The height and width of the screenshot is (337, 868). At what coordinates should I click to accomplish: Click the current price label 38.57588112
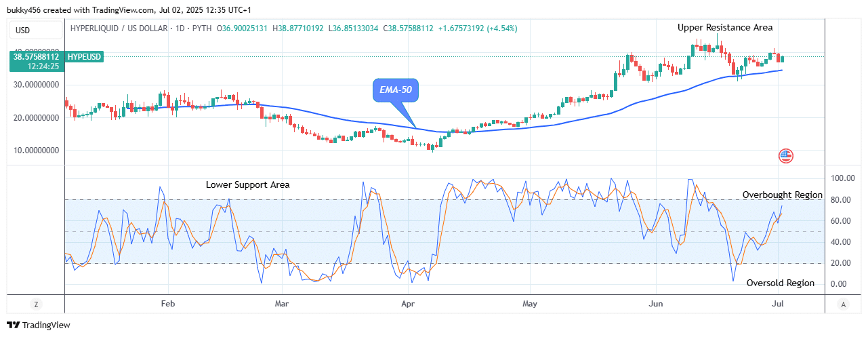[38, 57]
